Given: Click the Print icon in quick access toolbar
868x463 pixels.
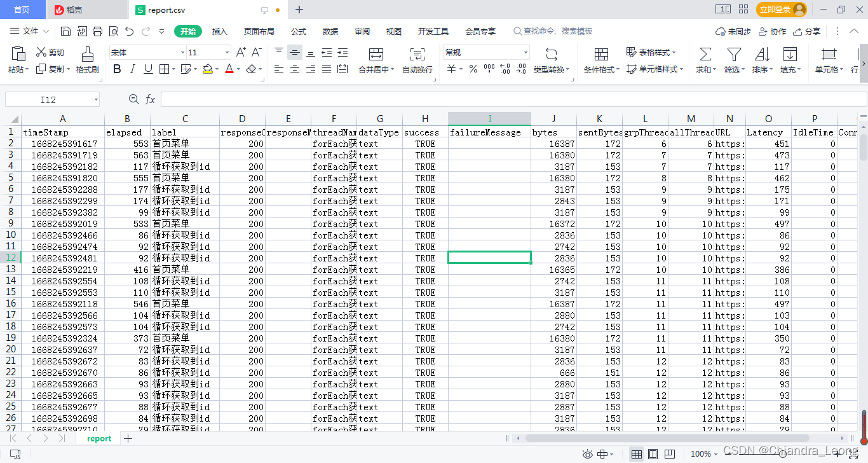Looking at the screenshot, I should tap(97, 31).
